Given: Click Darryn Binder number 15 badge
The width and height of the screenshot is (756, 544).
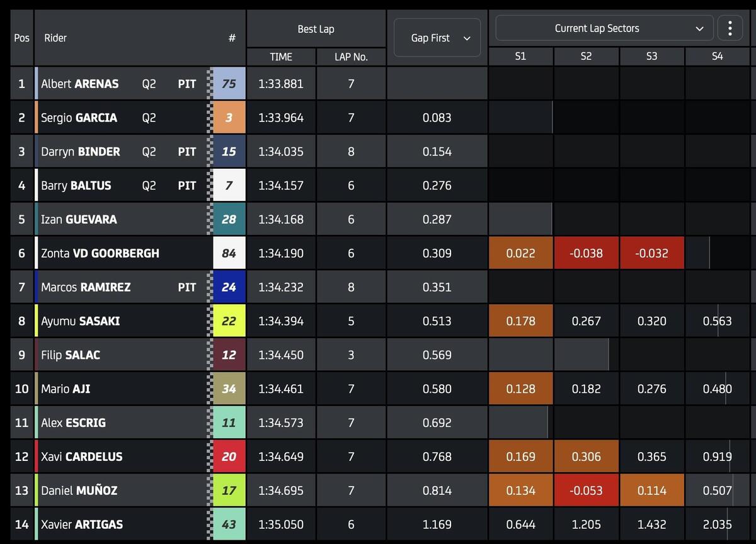Looking at the screenshot, I should [x=229, y=152].
